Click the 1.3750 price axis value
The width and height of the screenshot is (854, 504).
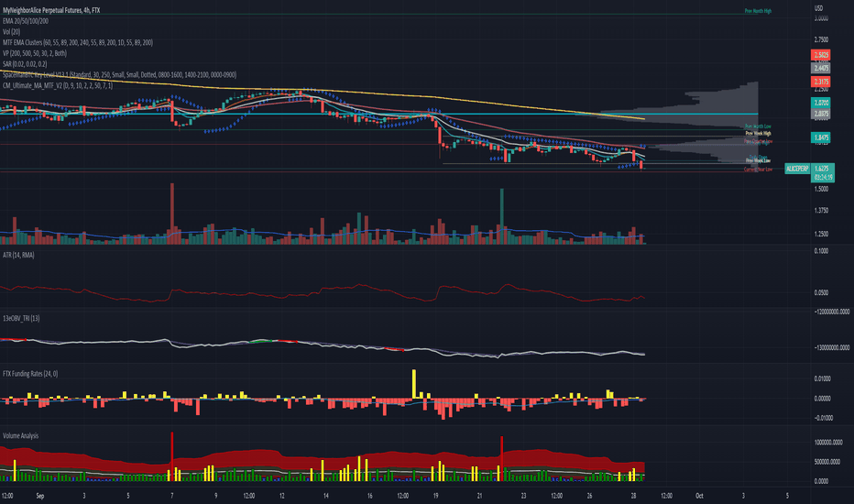pyautogui.click(x=821, y=210)
